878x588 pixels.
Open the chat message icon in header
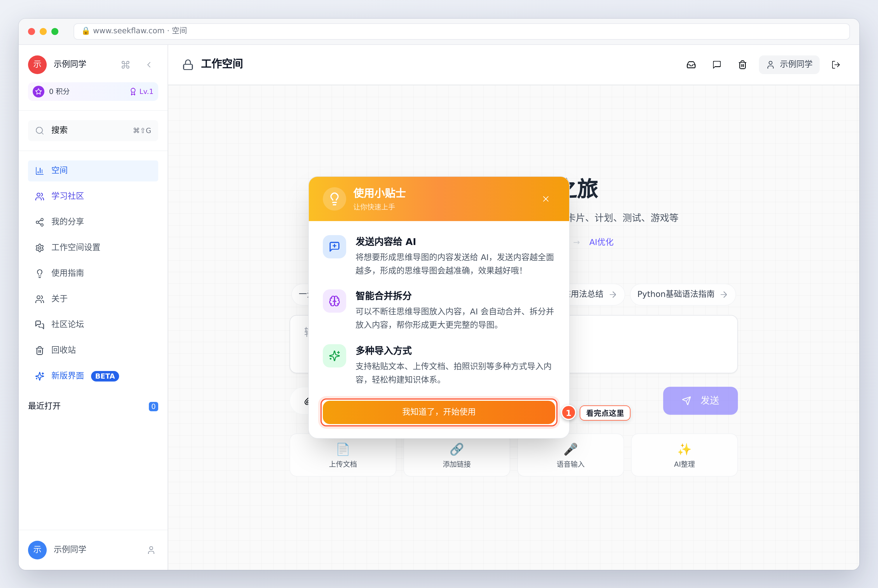coord(717,64)
